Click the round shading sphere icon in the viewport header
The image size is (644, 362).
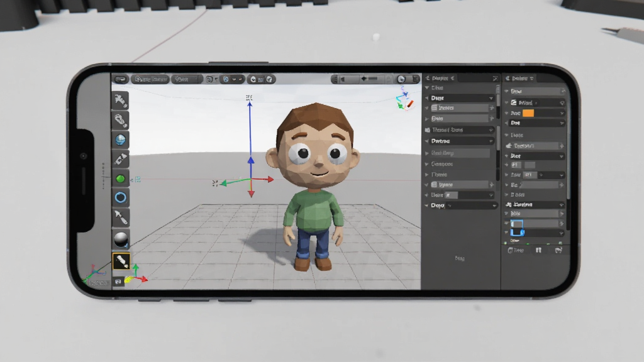[401, 79]
